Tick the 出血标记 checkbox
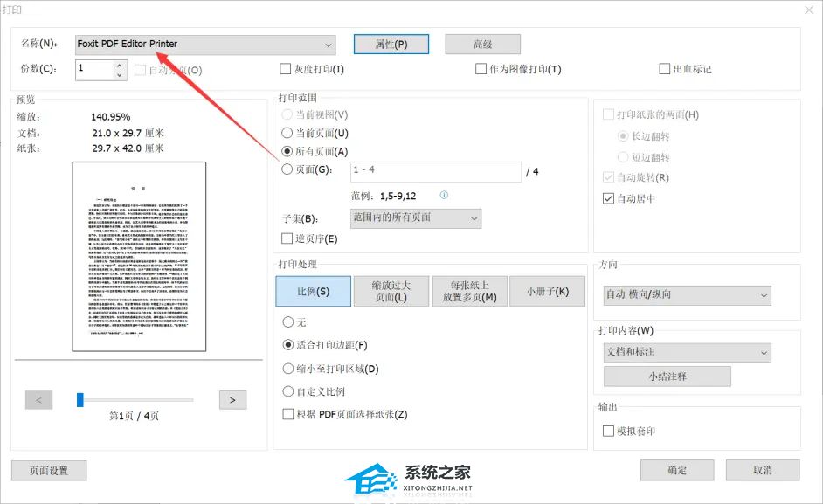The width and height of the screenshot is (823, 504). pyautogui.click(x=665, y=69)
